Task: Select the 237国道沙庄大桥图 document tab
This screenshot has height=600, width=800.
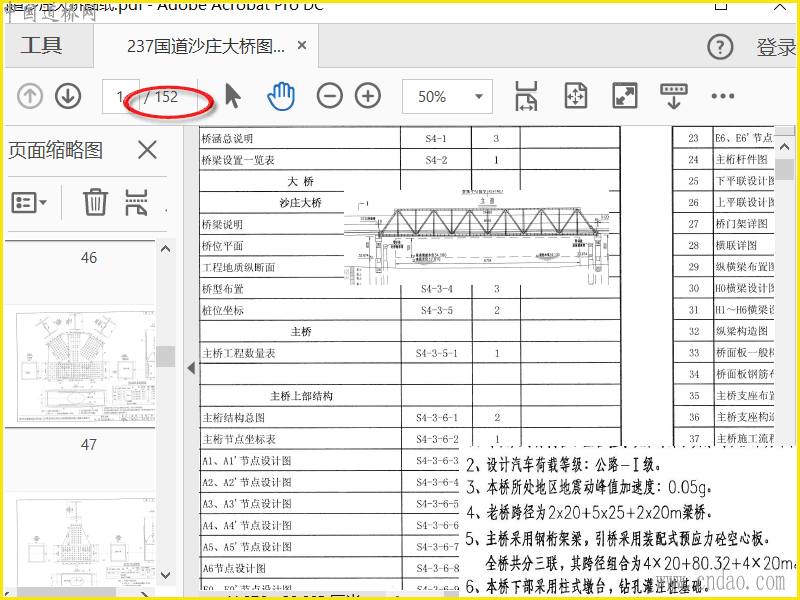Action: (x=206, y=46)
